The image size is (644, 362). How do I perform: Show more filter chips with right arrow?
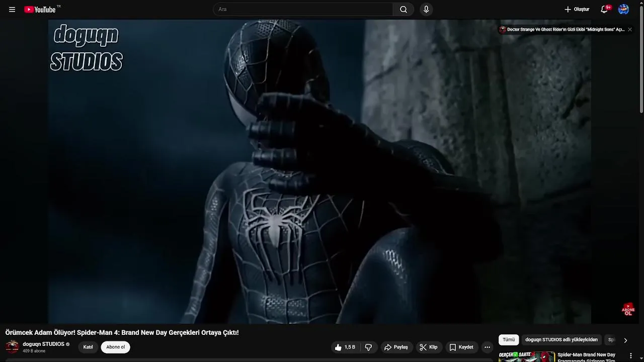[x=625, y=340]
